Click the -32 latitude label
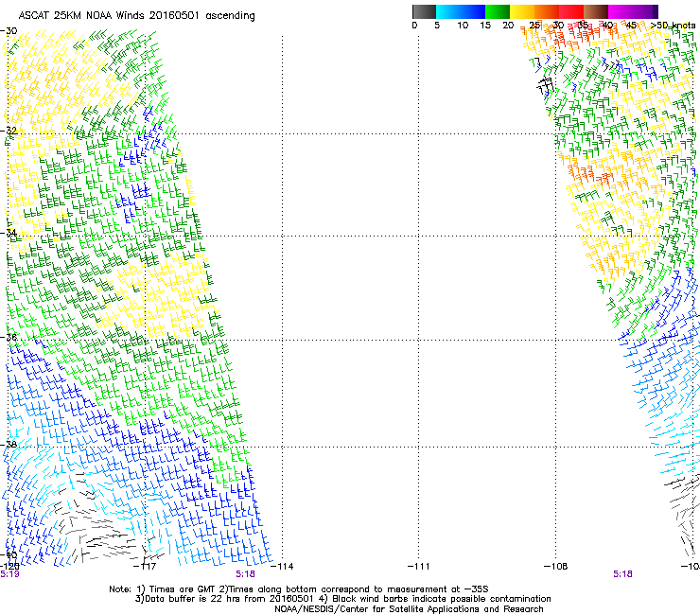The image size is (700, 615). [x=9, y=131]
